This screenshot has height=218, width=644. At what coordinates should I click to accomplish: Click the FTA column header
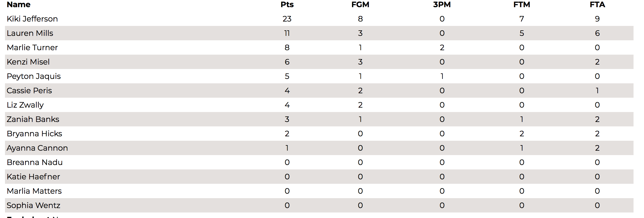click(597, 4)
